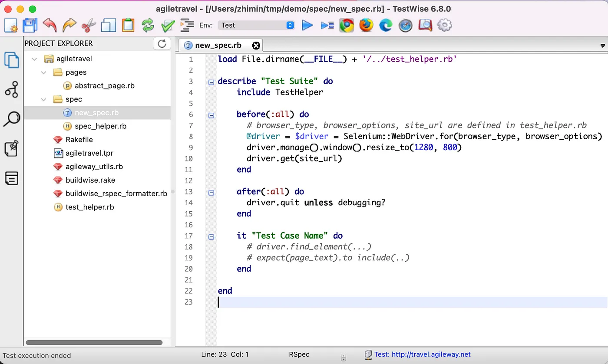
Task: Click the undo red arrow icon
Action: pos(50,25)
